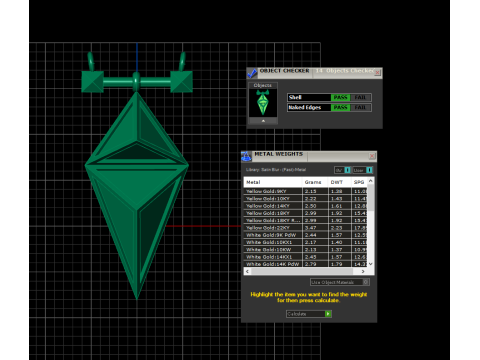Viewport: 480px width, 360px height.
Task: Click the right hook loop on the bail
Action: click(x=182, y=61)
